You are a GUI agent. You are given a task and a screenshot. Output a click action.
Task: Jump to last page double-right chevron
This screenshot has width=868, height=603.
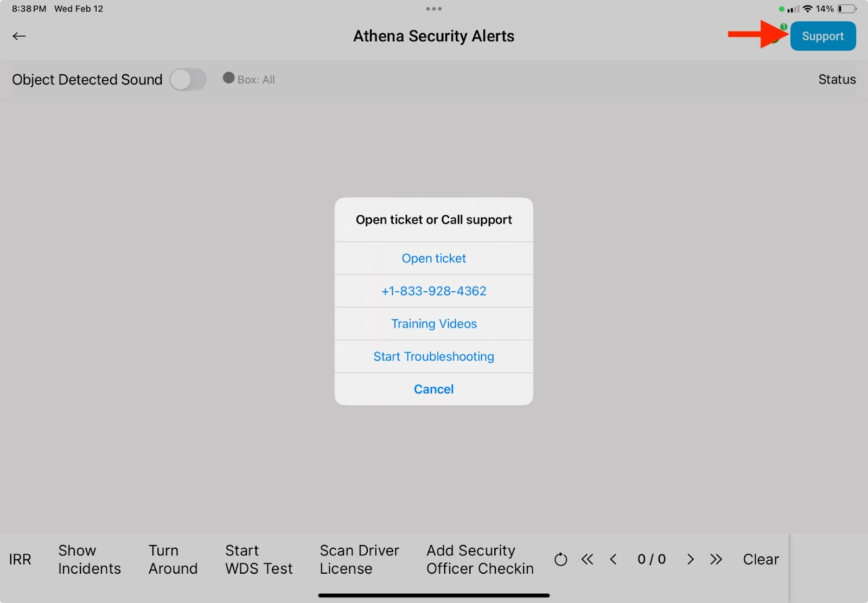pos(716,559)
